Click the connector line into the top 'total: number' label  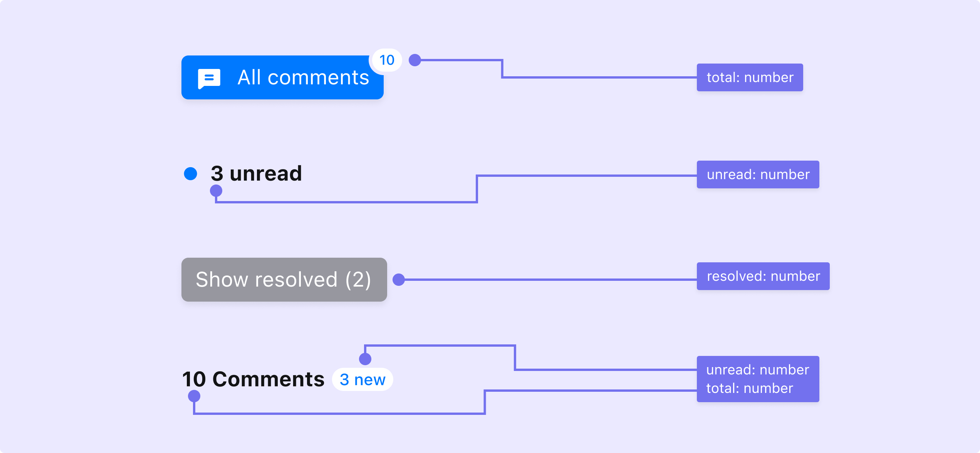coord(597,77)
